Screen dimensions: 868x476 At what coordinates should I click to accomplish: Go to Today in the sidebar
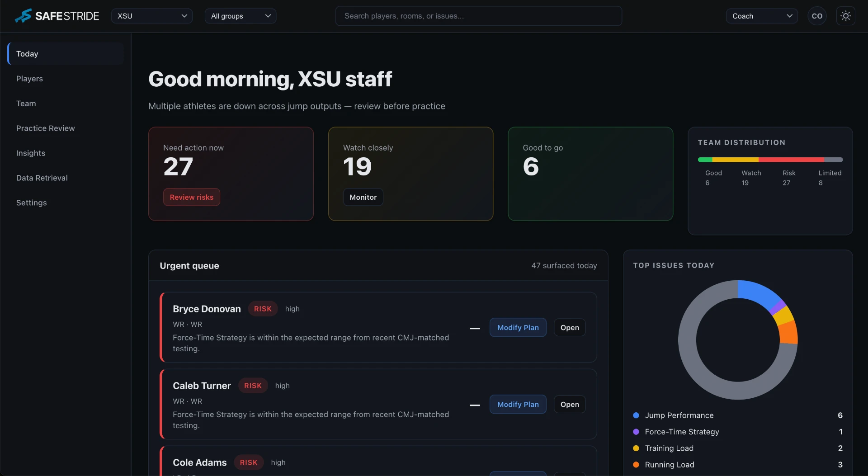pyautogui.click(x=66, y=54)
